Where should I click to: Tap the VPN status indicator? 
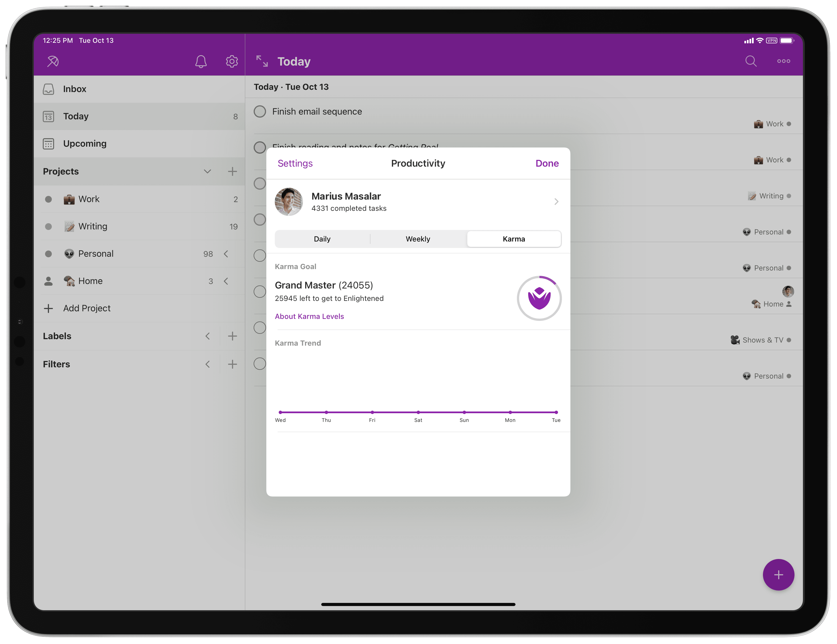771,41
